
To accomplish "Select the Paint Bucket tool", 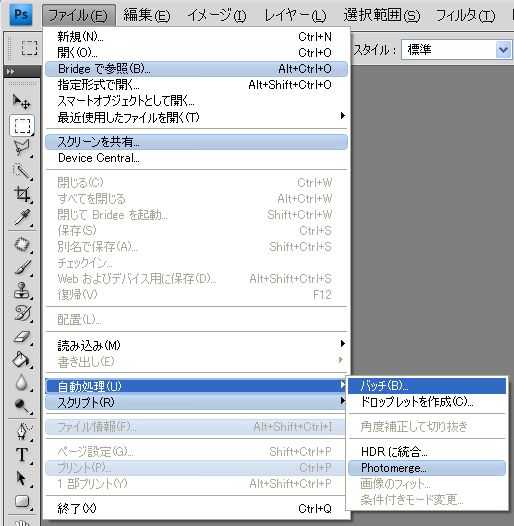I will (x=21, y=360).
